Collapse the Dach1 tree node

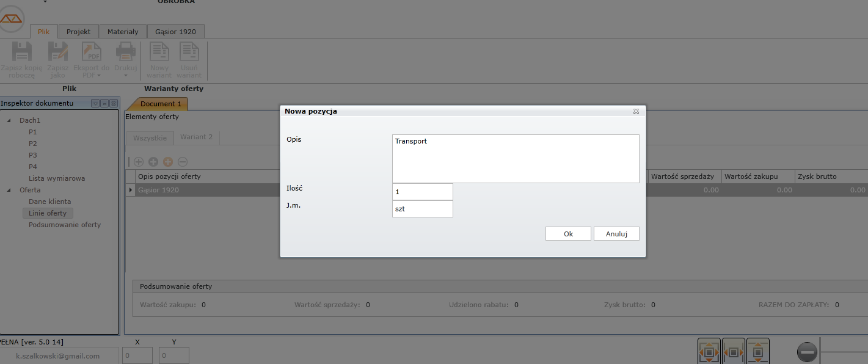tap(9, 121)
